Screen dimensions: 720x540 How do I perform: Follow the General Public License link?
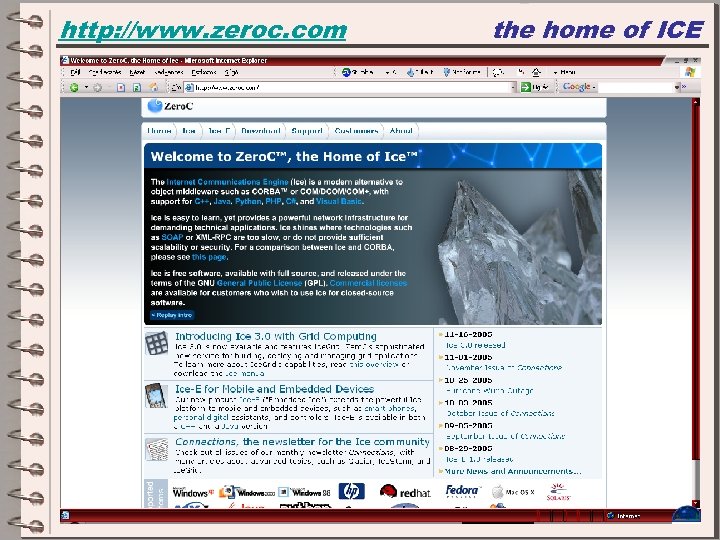259,283
